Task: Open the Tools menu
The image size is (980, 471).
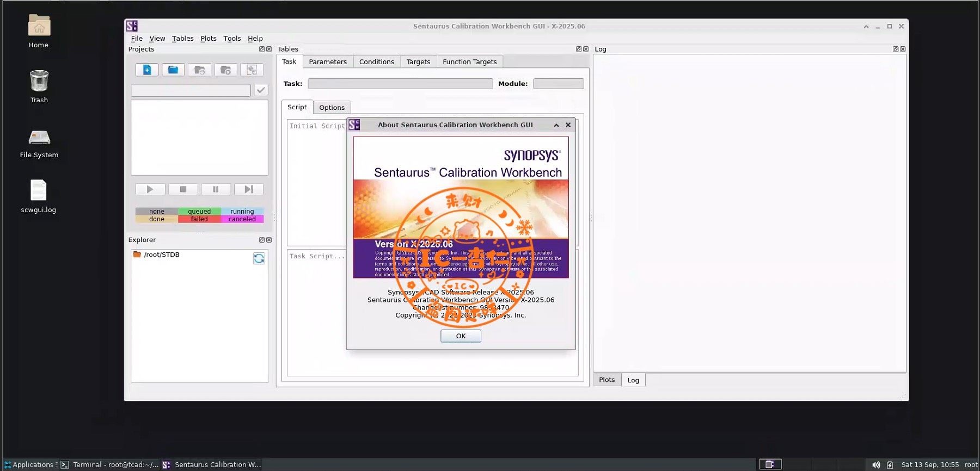Action: (232, 39)
